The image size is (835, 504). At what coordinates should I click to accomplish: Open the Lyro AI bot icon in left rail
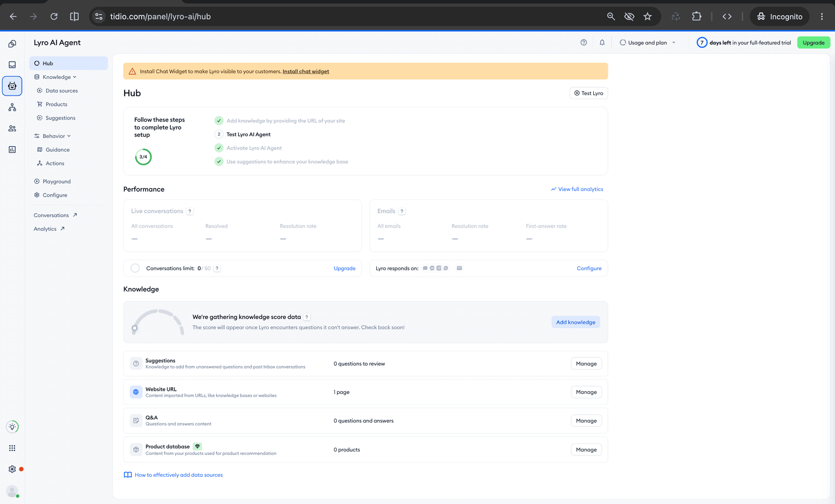12,86
